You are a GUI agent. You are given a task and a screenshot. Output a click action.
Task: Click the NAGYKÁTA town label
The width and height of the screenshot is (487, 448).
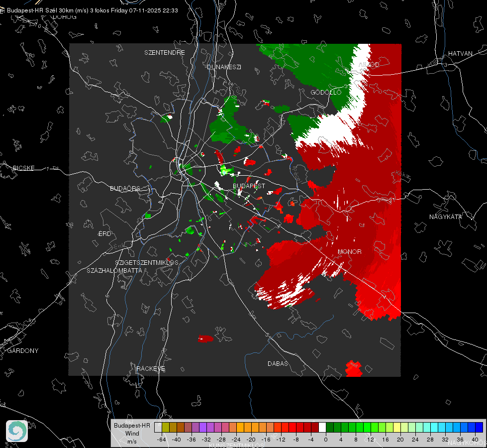pyautogui.click(x=446, y=217)
